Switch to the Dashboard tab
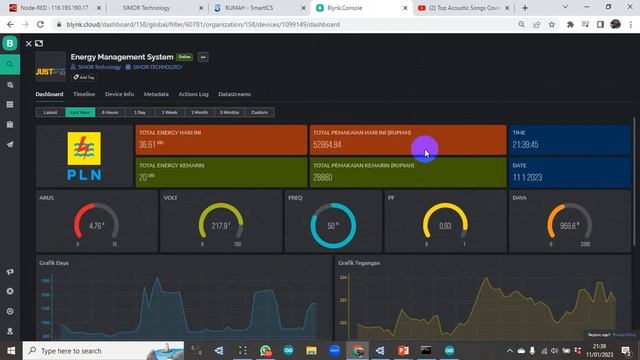The width and height of the screenshot is (640, 360). click(49, 94)
